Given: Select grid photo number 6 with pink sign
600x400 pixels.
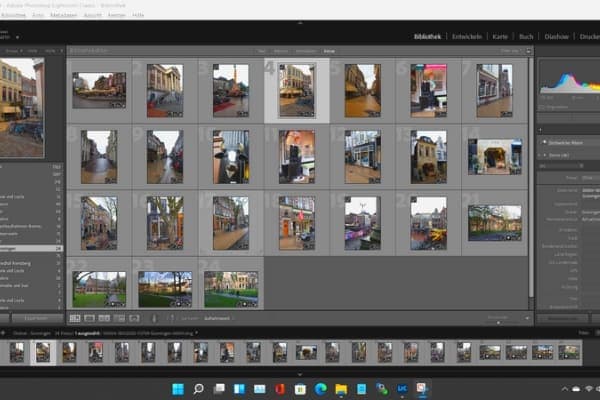Looking at the screenshot, I should (x=429, y=91).
